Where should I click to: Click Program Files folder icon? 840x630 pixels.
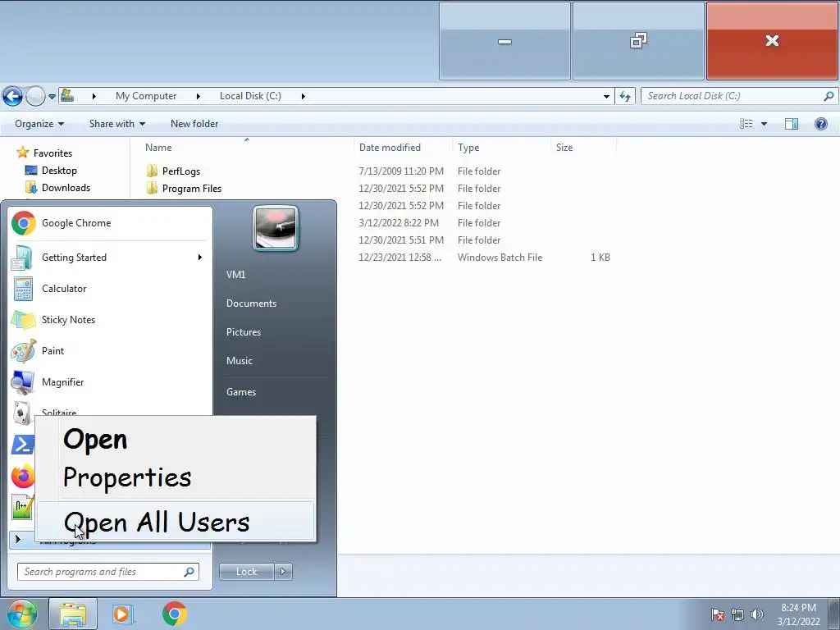[152, 188]
